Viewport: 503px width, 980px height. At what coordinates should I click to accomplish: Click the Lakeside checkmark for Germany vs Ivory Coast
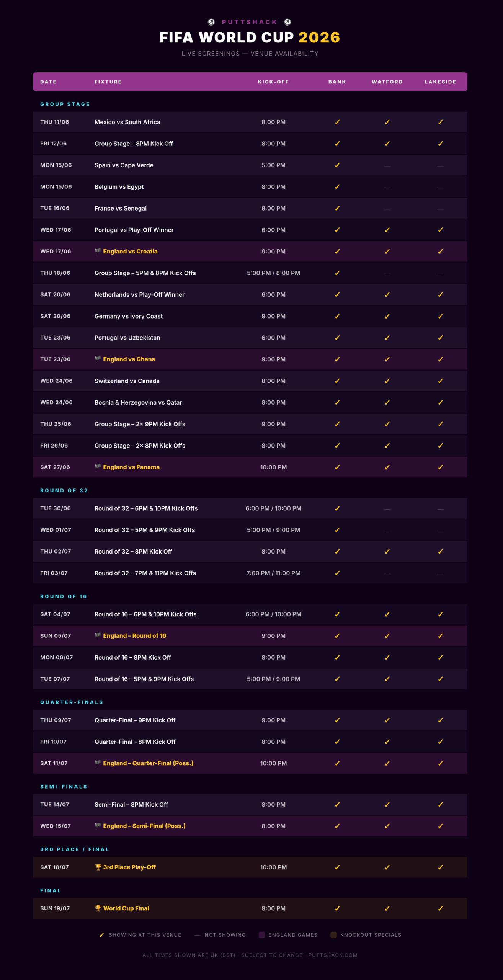(x=441, y=316)
